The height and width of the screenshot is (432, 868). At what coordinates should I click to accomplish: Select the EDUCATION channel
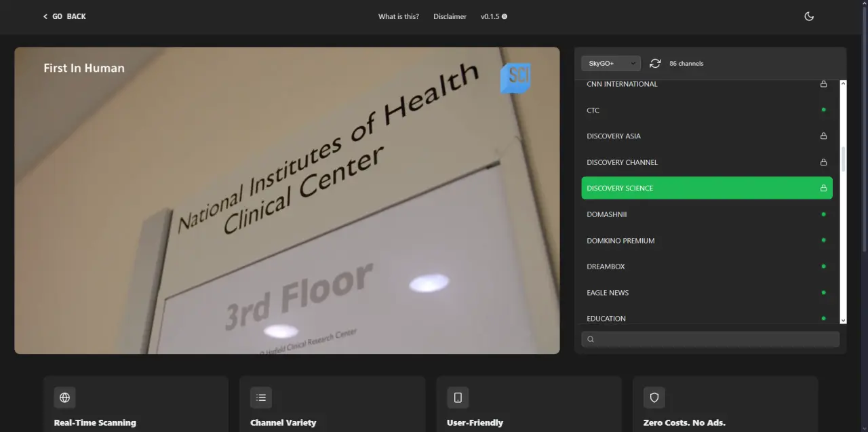click(x=707, y=317)
